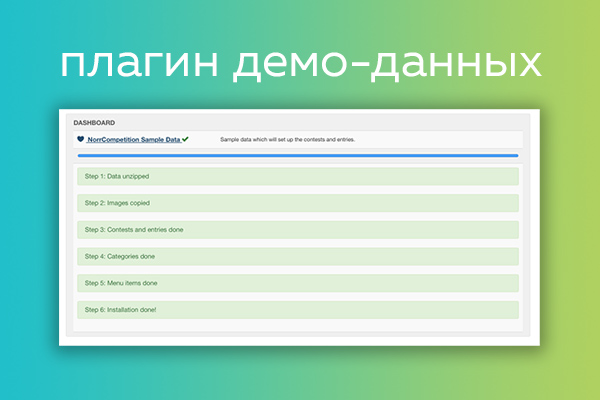Open the NorrCompetition Sample Data link
The image size is (600, 400).
(134, 140)
